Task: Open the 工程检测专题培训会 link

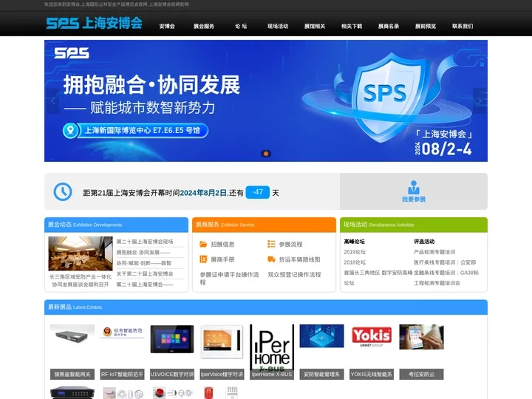Action: pyautogui.click(x=437, y=283)
